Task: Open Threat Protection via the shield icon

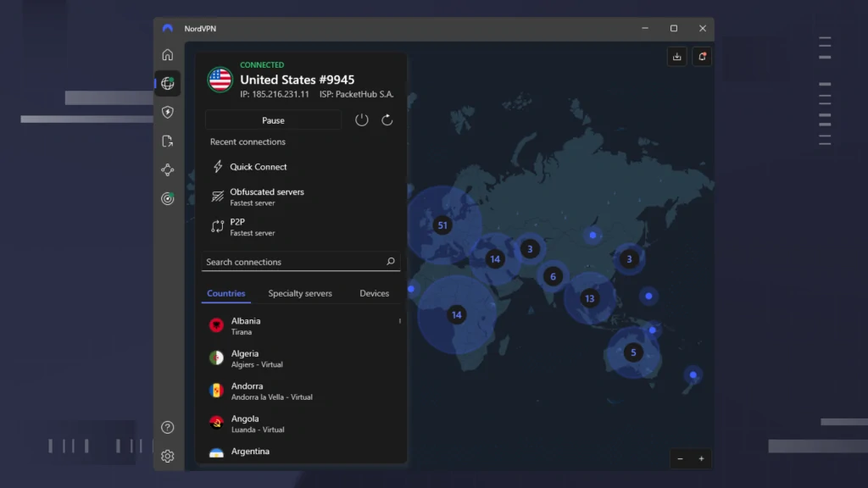Action: [167, 111]
